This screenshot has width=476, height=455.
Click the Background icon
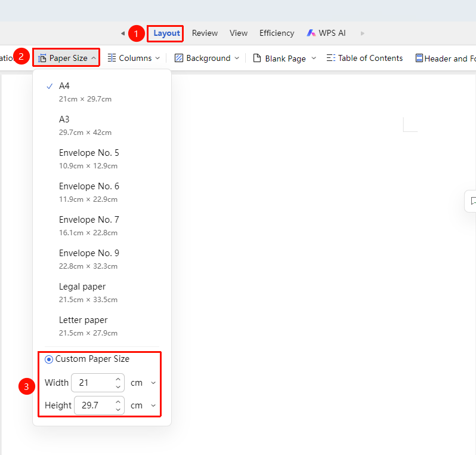pos(179,58)
